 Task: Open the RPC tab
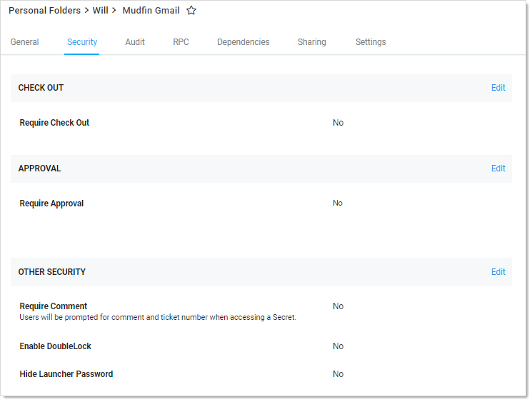[x=181, y=42]
